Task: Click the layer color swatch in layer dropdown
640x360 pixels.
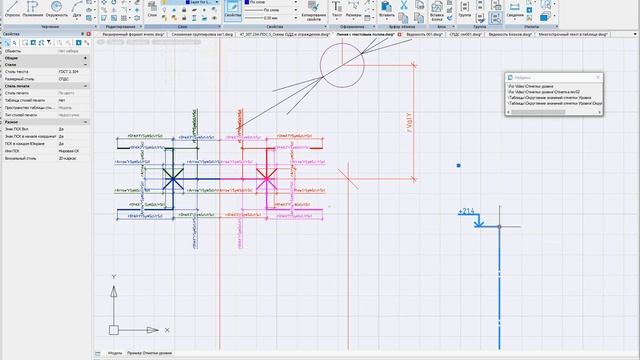Action: [188, 2]
